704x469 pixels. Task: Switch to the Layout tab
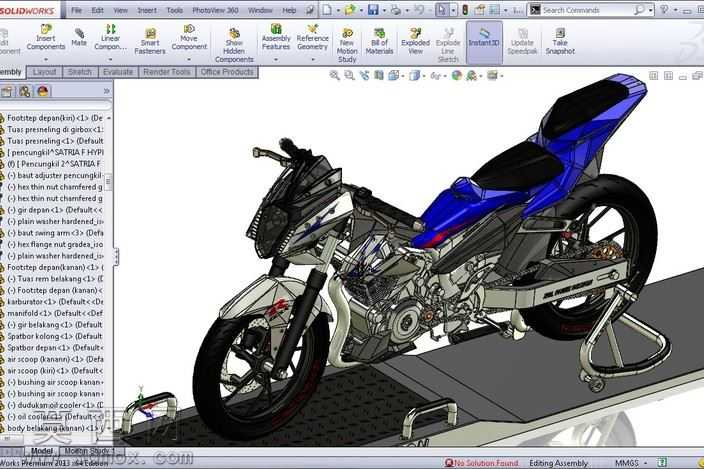click(x=44, y=72)
